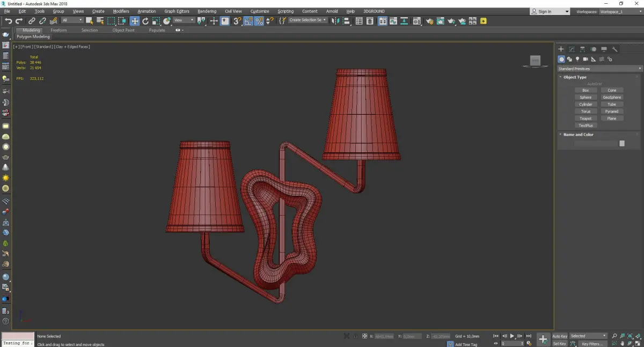Click the Align tool icon
644x347 pixels.
point(346,21)
